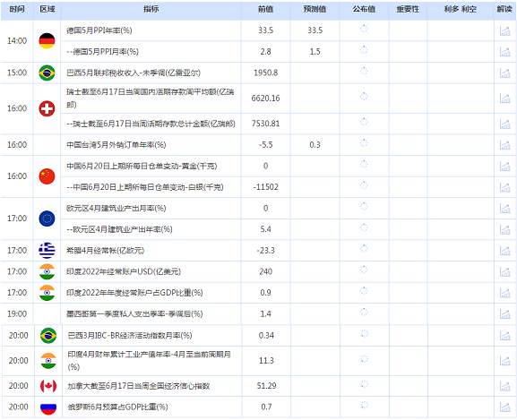This screenshot has height=420, width=517.
Task: Click the Canada flag icon
Action: 48,386
